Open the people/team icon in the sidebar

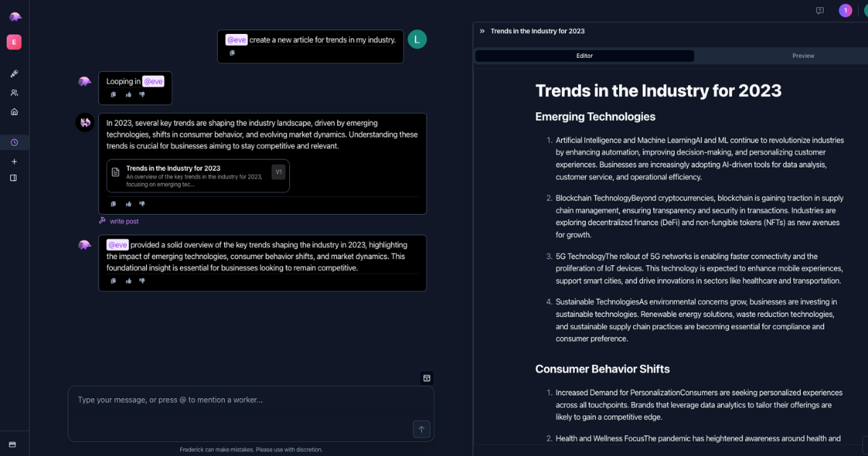tap(14, 93)
